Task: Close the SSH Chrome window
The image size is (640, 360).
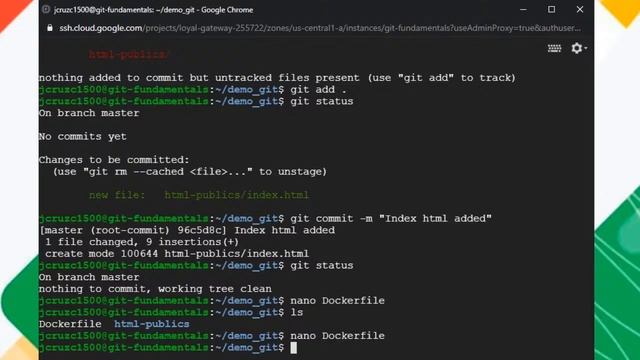Action: [x=580, y=9]
